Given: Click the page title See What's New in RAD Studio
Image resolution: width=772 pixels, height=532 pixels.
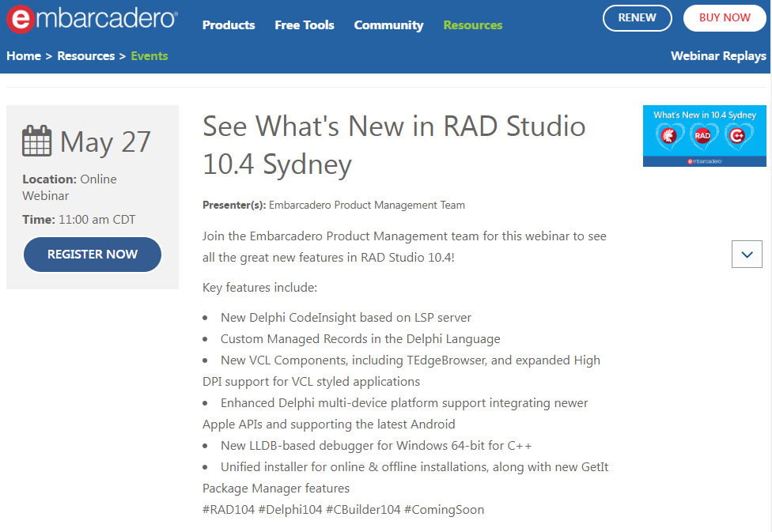Looking at the screenshot, I should point(394,145).
